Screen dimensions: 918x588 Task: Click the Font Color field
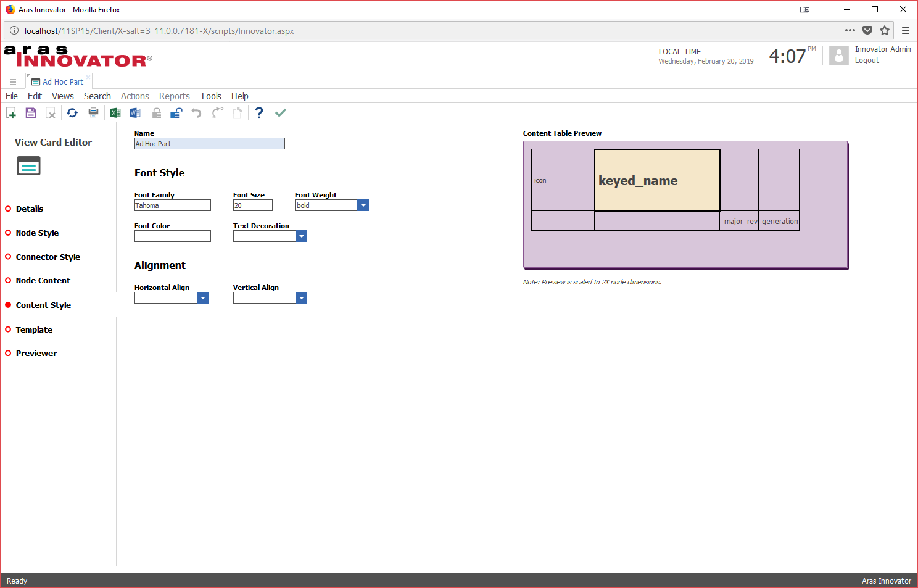(x=173, y=236)
